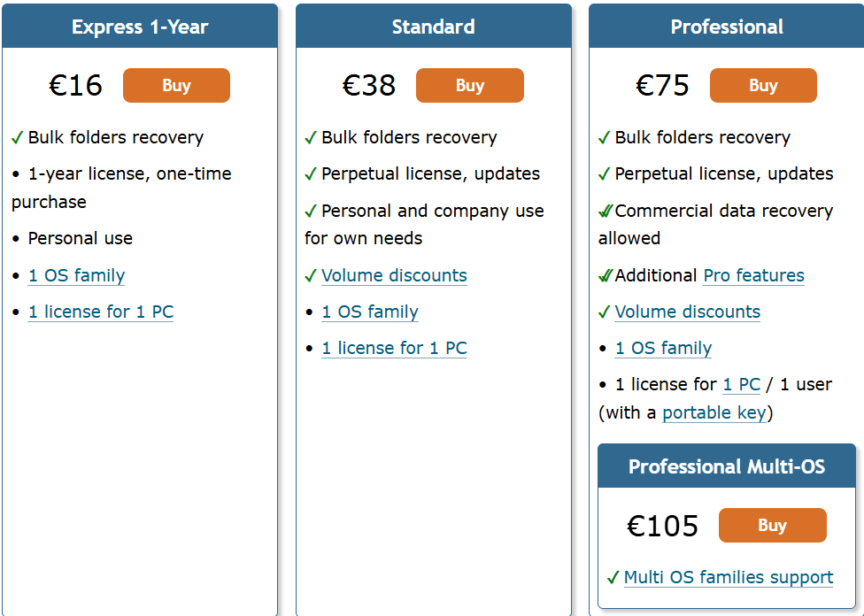The height and width of the screenshot is (616, 864).
Task: Buy the Professional €75 license
Action: coord(762,86)
